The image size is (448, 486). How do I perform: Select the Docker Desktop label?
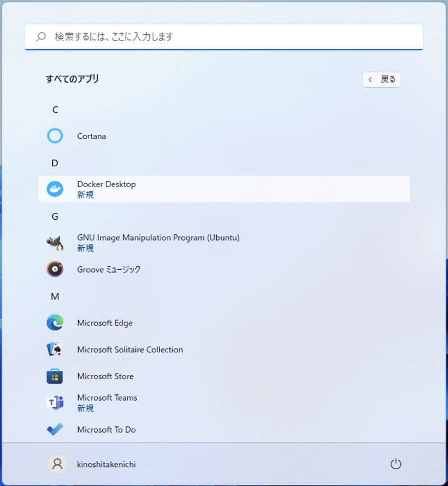click(x=106, y=184)
